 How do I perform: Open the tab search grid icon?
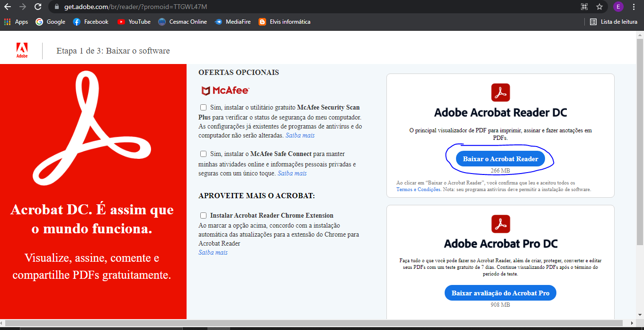pos(584,7)
